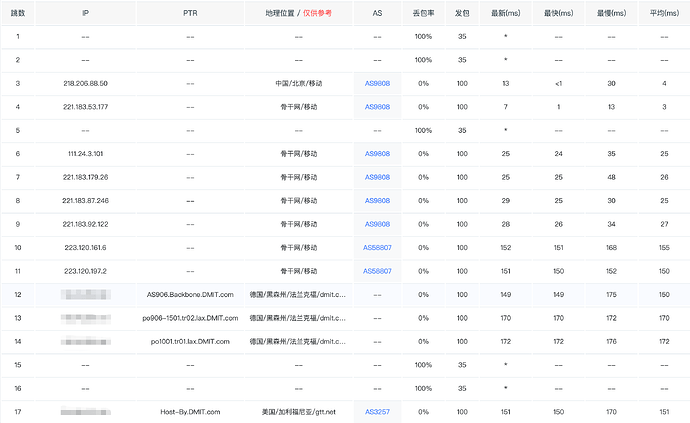Open AS58807 link beside IP 223.120.161.6

[x=377, y=247]
